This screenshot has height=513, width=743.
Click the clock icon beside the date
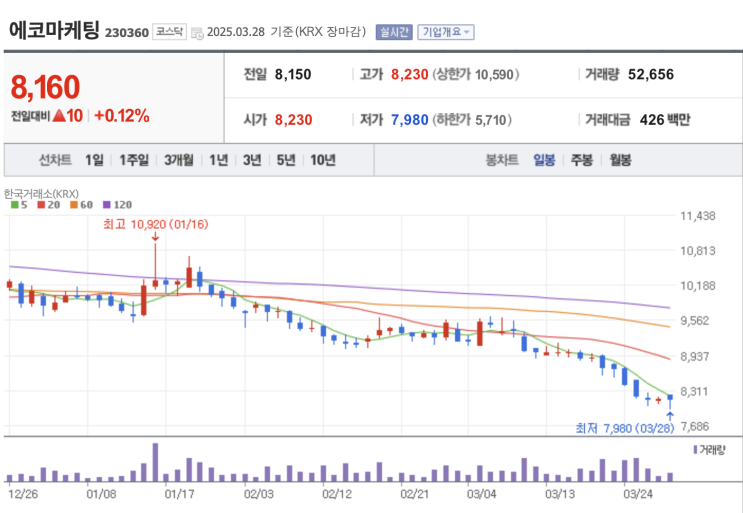[197, 33]
